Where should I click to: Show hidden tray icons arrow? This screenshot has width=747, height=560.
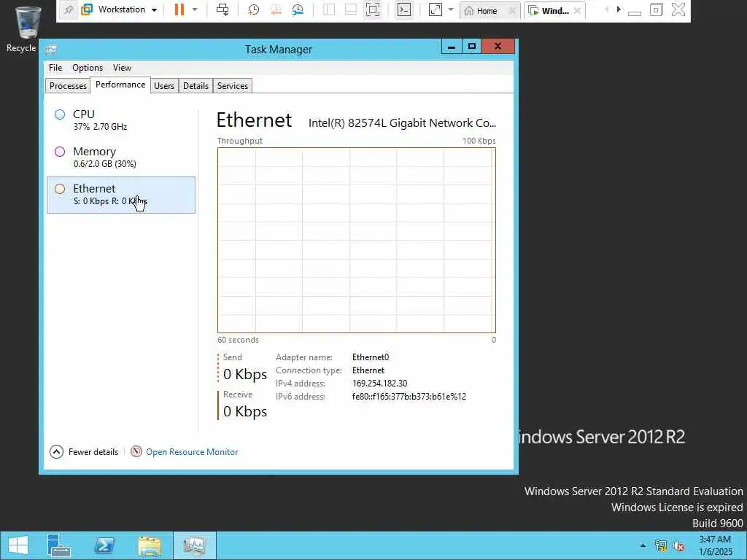[x=643, y=545]
